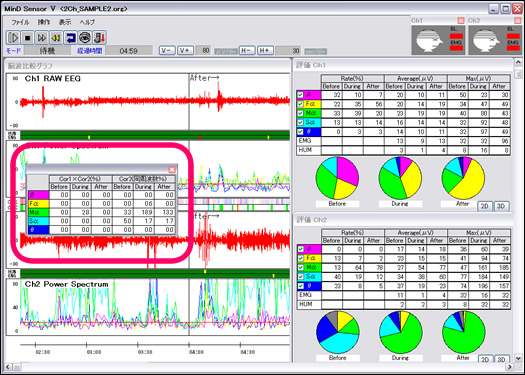This screenshot has width=525, height=375.
Task: Click the Ch2 Before pie chart
Action: [338, 332]
